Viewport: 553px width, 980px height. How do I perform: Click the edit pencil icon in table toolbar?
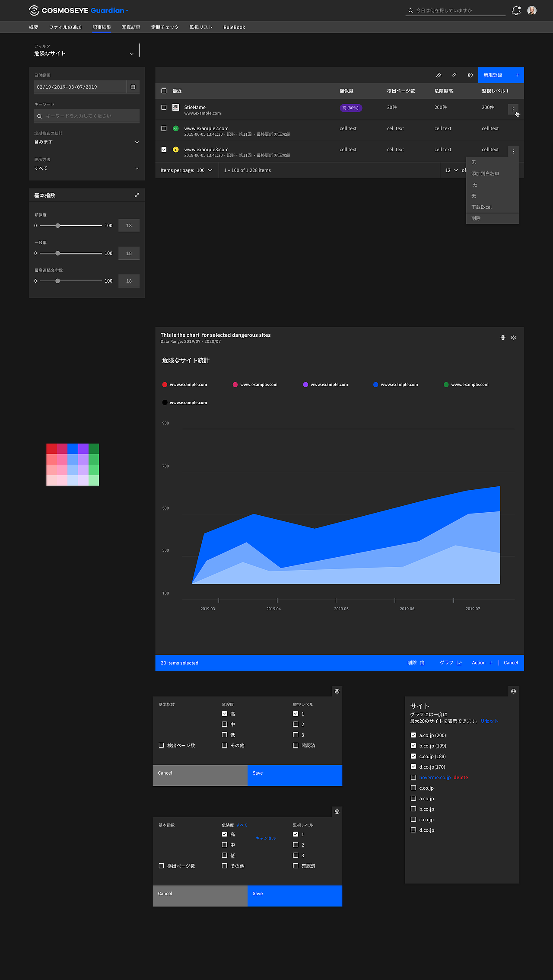click(454, 75)
